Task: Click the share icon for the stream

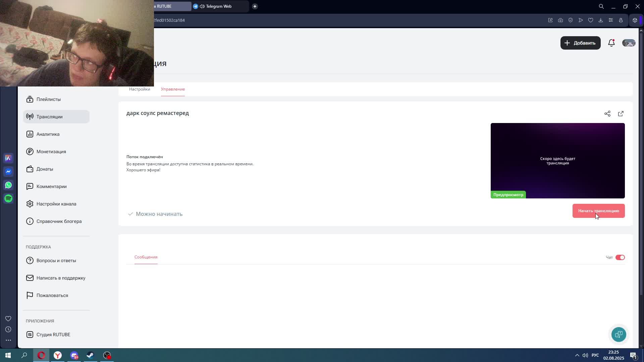Action: click(x=607, y=114)
